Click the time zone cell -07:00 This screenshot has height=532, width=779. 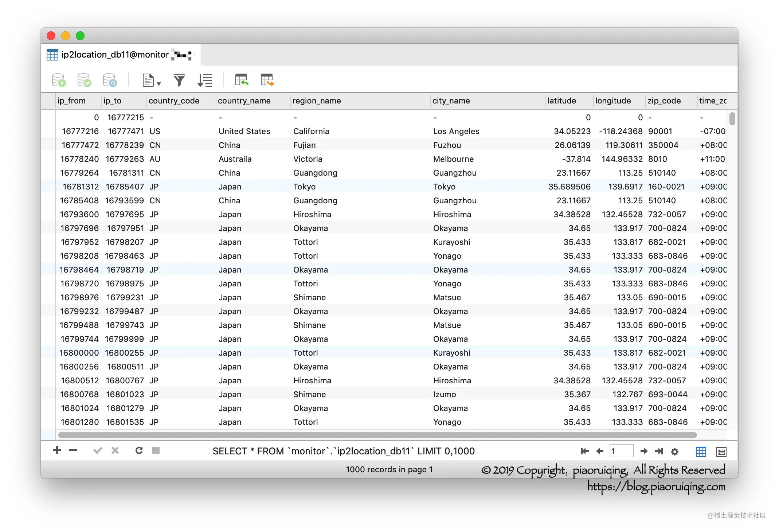(713, 131)
